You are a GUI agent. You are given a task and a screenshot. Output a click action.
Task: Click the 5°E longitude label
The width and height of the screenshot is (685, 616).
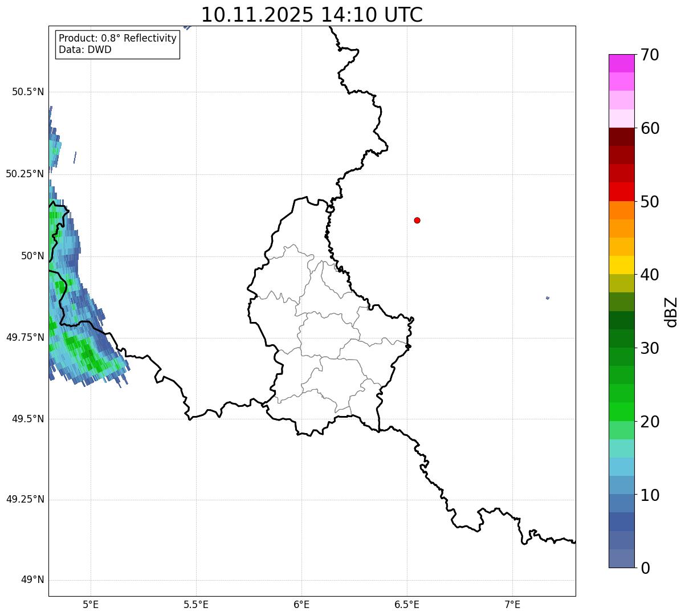[x=91, y=604]
